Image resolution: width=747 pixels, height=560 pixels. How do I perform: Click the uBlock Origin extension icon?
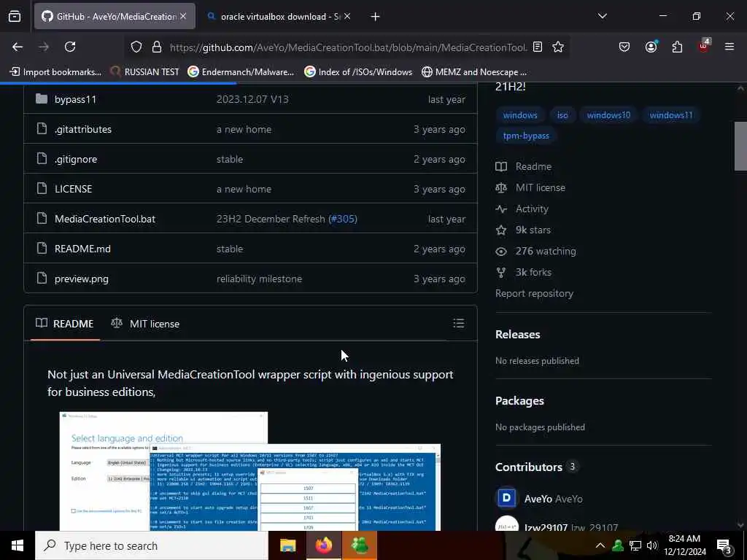704,46
